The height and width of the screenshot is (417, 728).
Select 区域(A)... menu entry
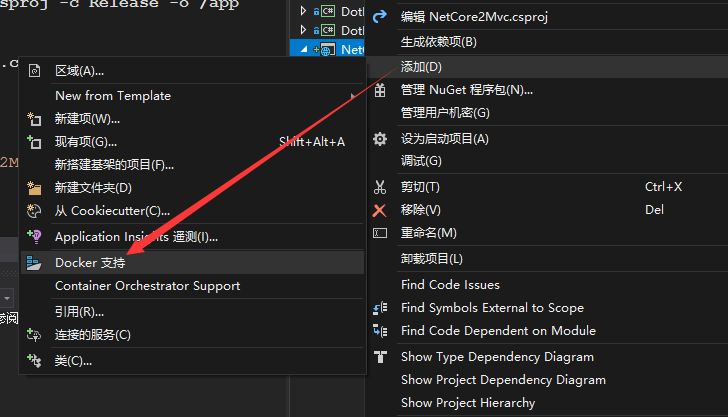(192, 71)
